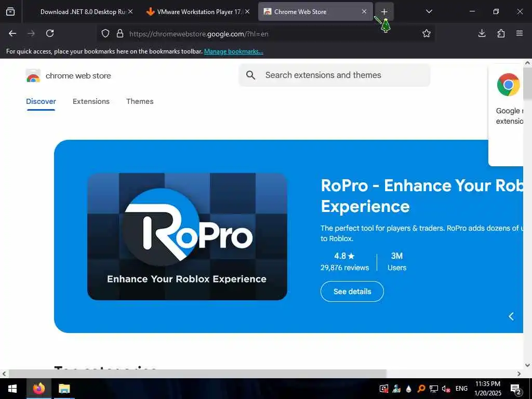Select the Chrome Web Store tab

pos(315,11)
